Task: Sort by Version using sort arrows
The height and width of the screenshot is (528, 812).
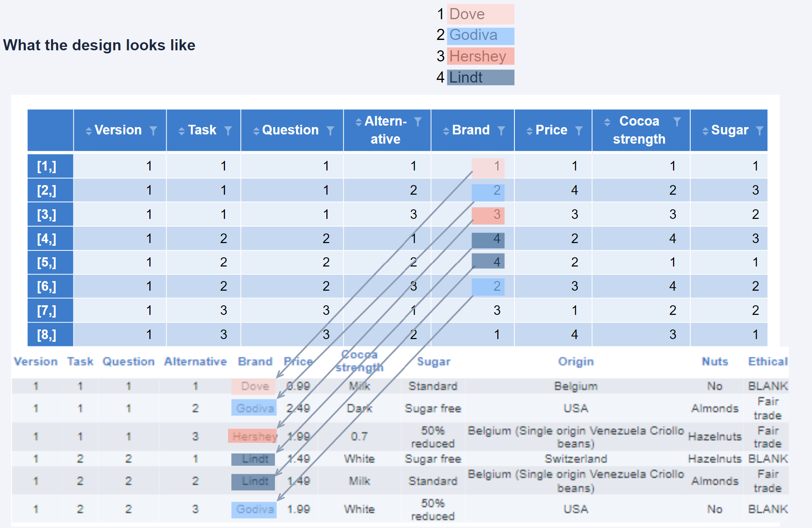Action: pyautogui.click(x=89, y=131)
